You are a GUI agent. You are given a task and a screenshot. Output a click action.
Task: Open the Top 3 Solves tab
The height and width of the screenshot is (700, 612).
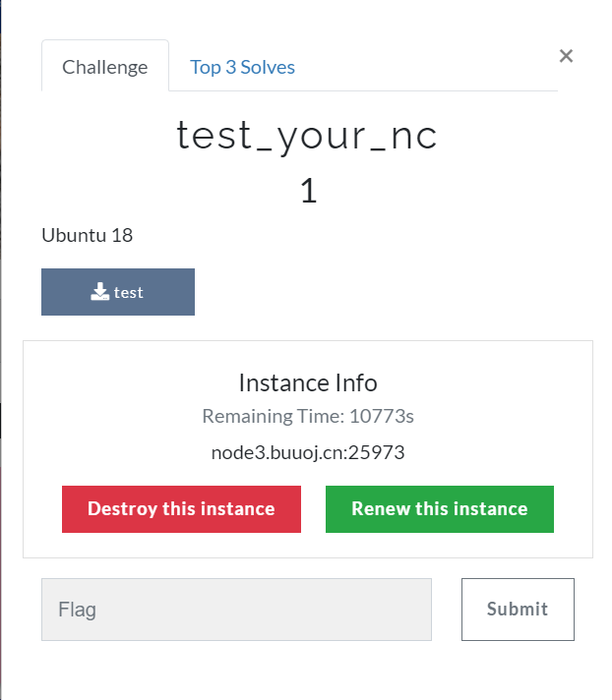pyautogui.click(x=242, y=67)
